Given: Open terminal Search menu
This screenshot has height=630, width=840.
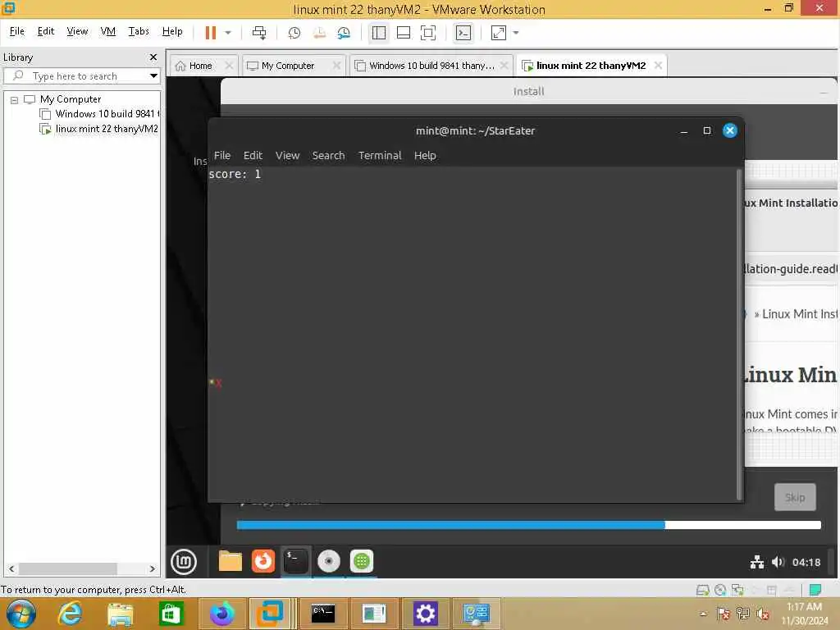Looking at the screenshot, I should coord(328,155).
